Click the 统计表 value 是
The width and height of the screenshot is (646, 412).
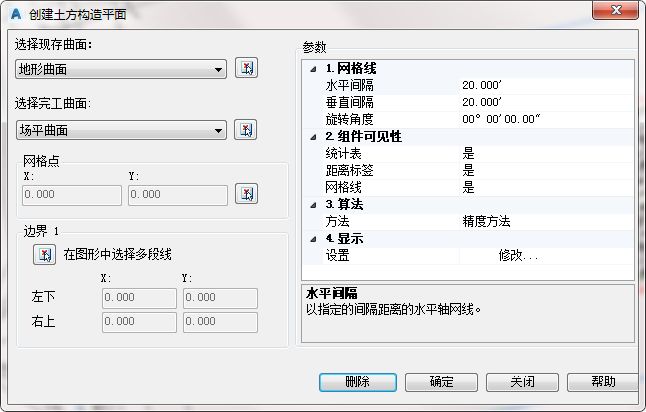pyautogui.click(x=468, y=154)
